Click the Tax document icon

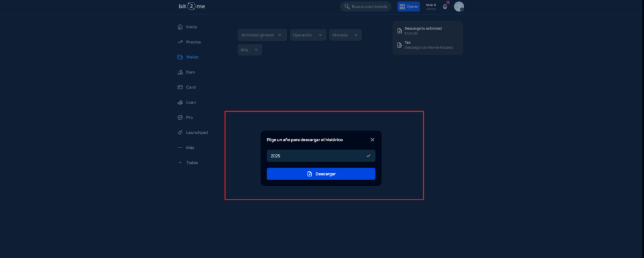click(399, 45)
